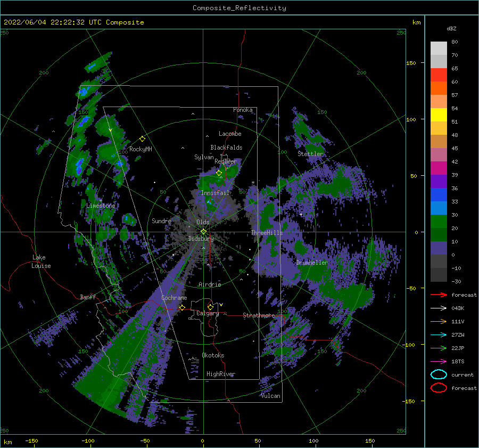Click the magenta 18TS arrow legend icon
The image size is (479, 448).
[439, 362]
